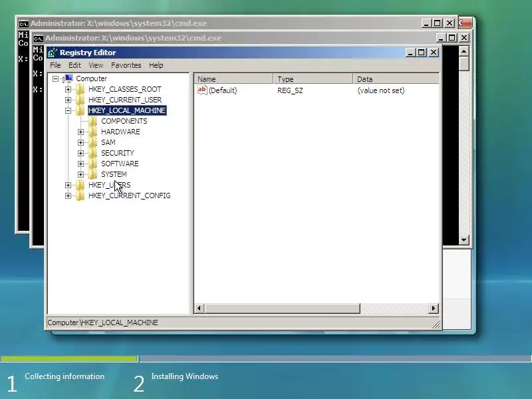Expand the HKEY_CURRENT_CONFIG node
This screenshot has height=399, width=532.
tap(68, 196)
